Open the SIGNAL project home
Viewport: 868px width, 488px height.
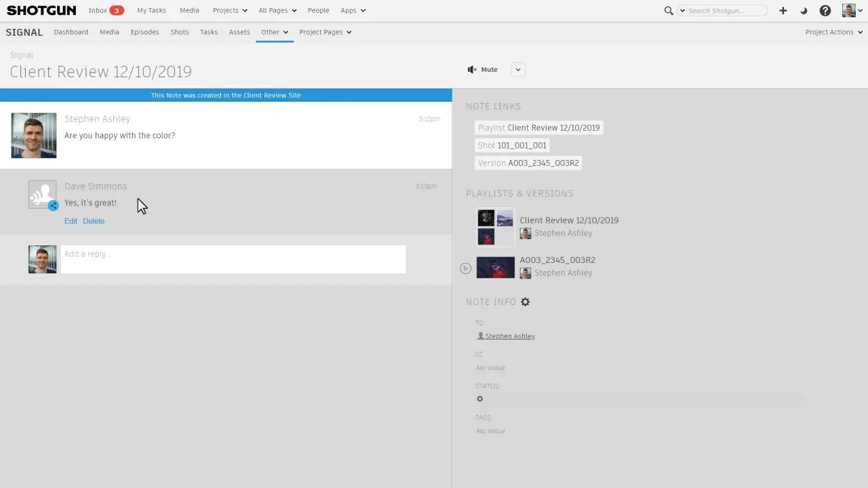24,32
